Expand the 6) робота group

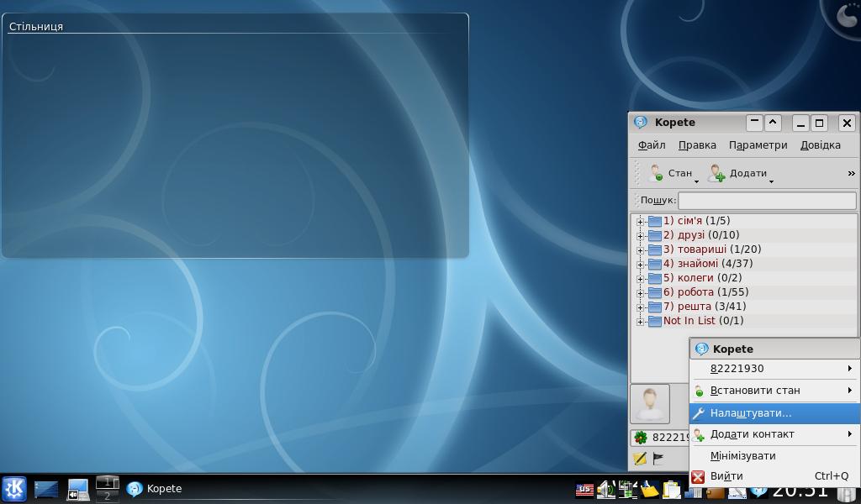coord(640,293)
